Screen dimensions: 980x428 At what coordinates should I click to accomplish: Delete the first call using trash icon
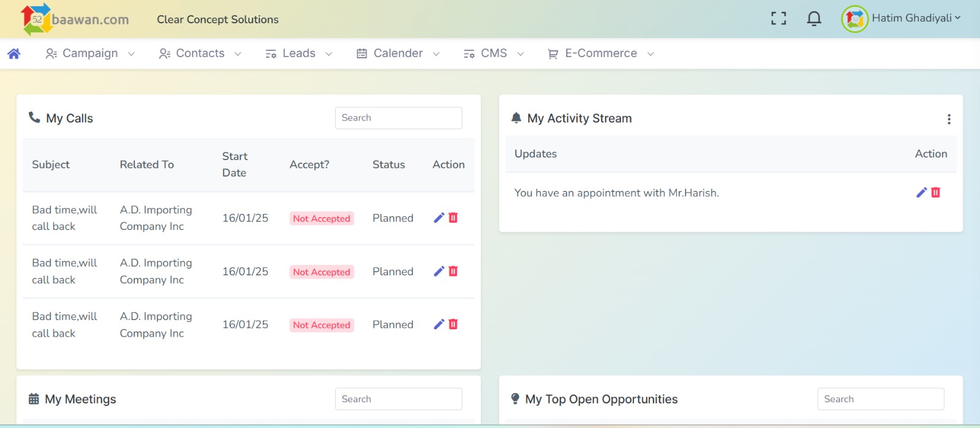coord(453,218)
